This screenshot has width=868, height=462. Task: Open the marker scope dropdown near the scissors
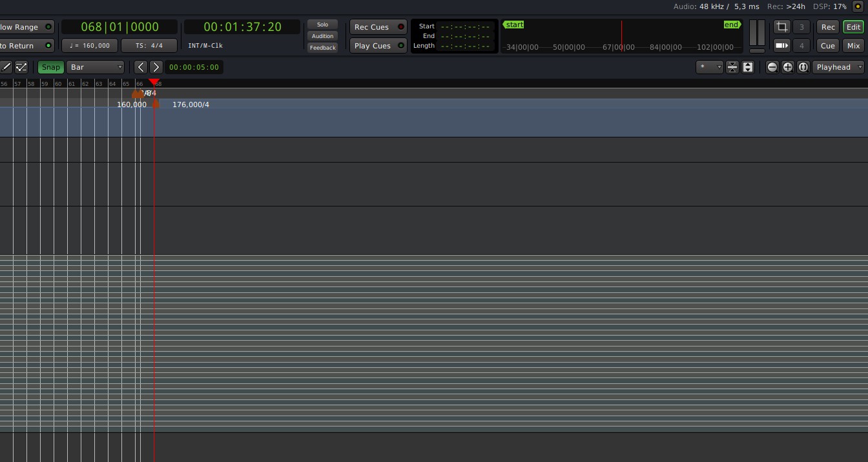click(709, 67)
